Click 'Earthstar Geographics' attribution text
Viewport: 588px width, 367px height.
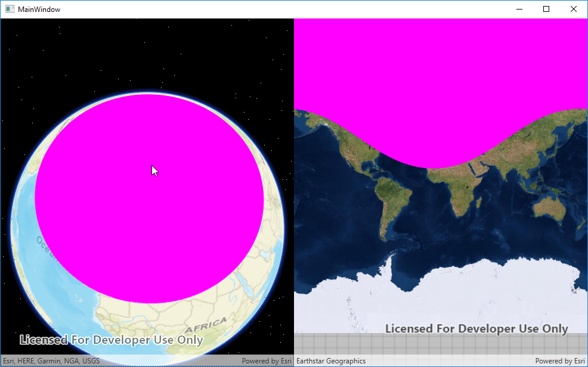[331, 361]
